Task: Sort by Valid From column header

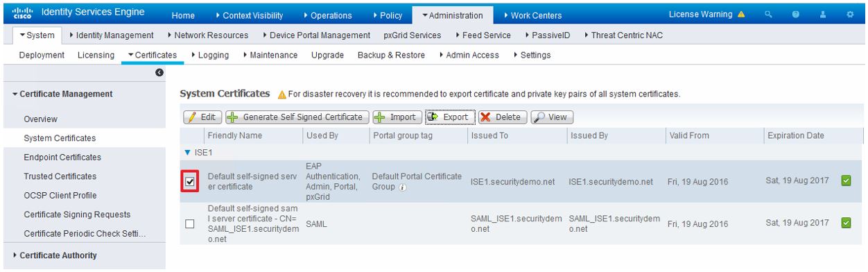Action: click(690, 135)
